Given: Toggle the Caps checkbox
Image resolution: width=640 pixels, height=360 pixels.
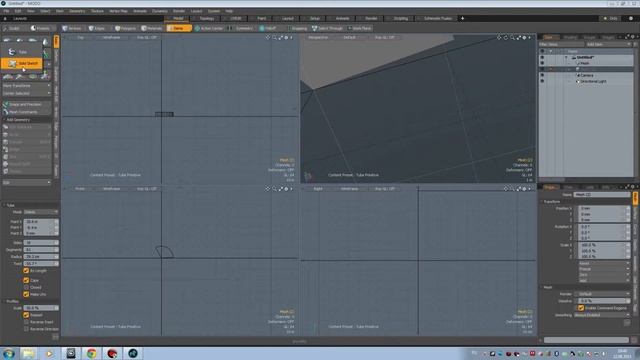Looking at the screenshot, I should pos(26,280).
